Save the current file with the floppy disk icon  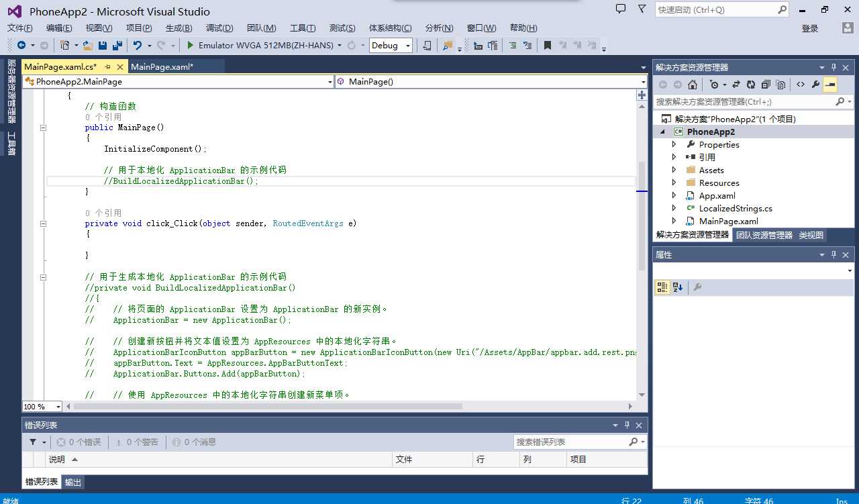coord(103,45)
